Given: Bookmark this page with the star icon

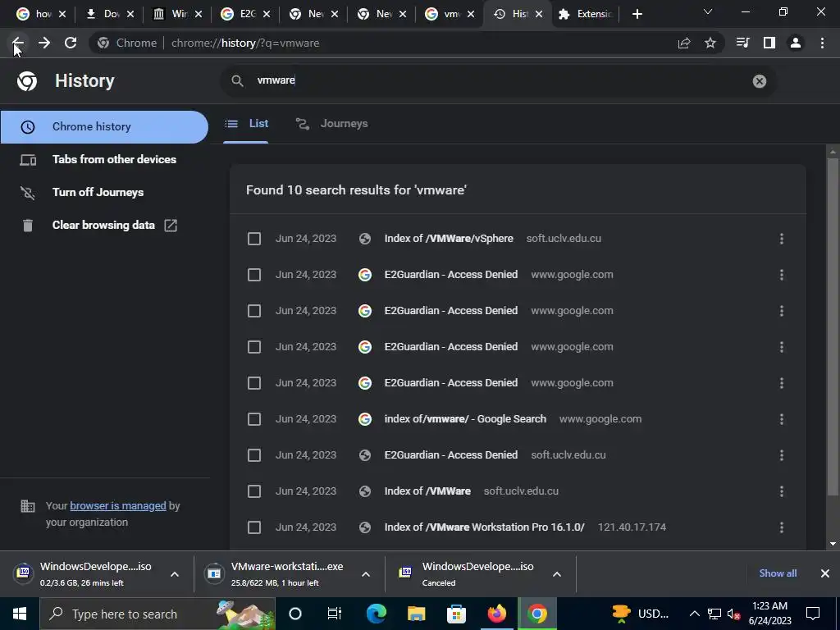Looking at the screenshot, I should pos(710,43).
